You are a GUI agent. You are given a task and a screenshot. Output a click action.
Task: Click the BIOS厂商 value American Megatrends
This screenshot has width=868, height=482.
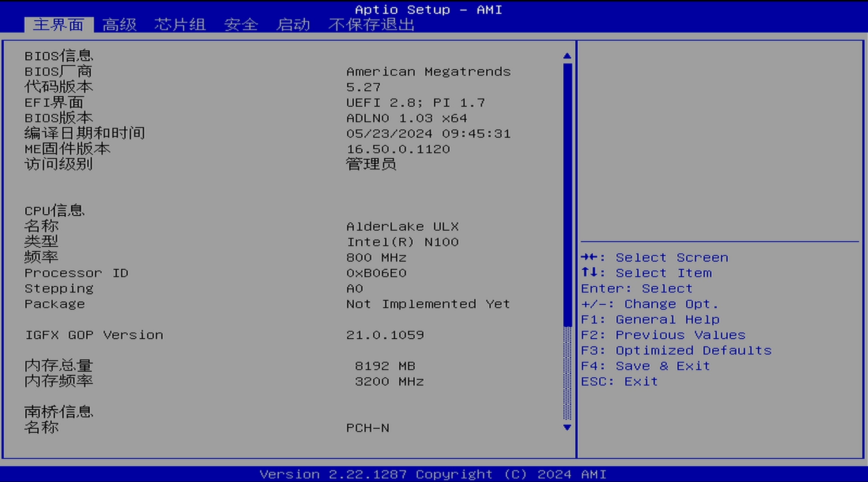429,72
